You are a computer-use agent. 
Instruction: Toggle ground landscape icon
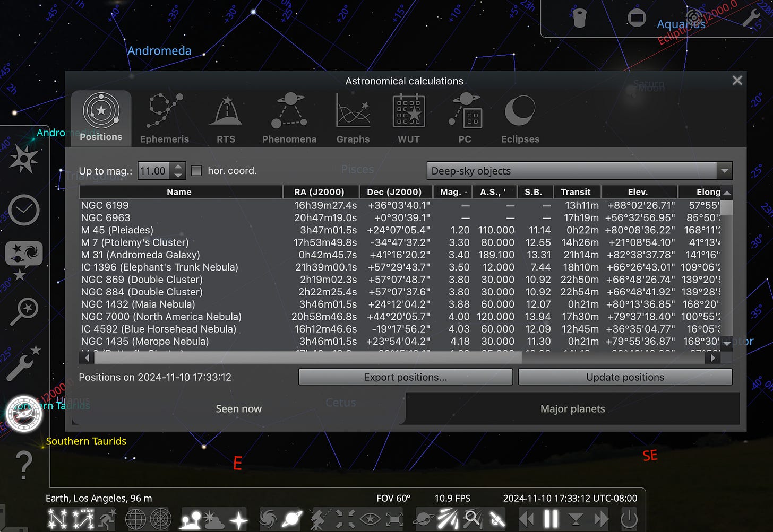coord(191,519)
